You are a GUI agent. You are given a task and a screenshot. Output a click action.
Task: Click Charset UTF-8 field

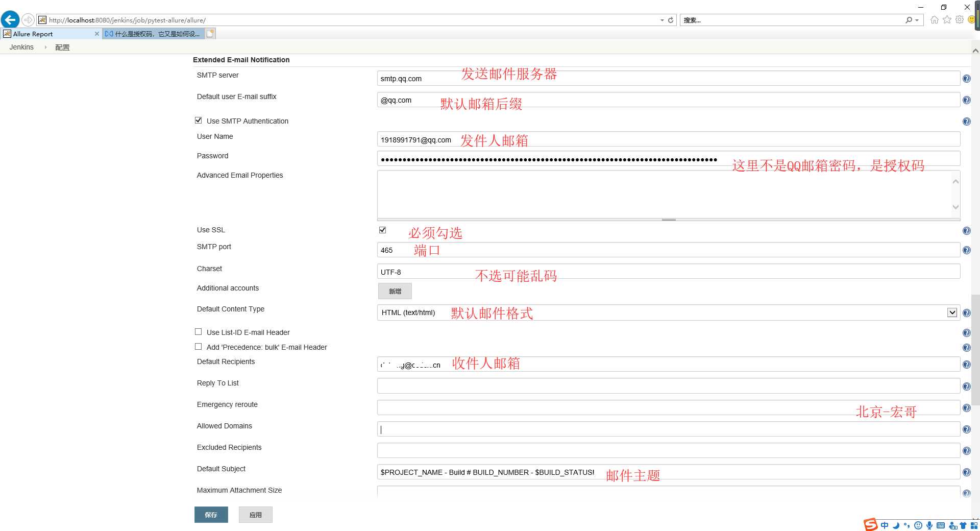669,272
